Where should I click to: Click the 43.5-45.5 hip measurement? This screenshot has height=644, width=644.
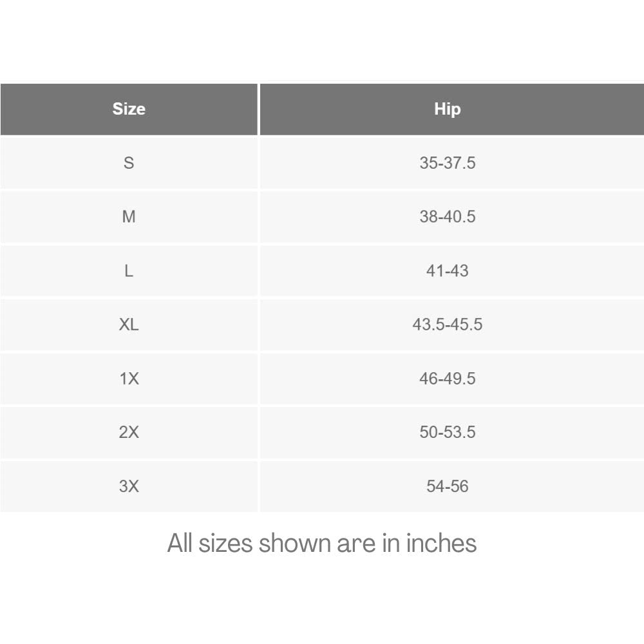pos(447,325)
